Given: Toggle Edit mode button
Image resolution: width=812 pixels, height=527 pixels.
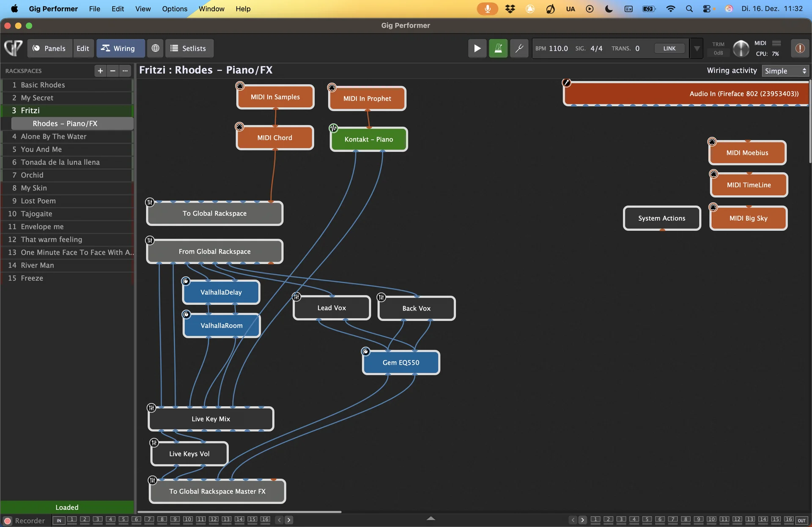Looking at the screenshot, I should 83,48.
